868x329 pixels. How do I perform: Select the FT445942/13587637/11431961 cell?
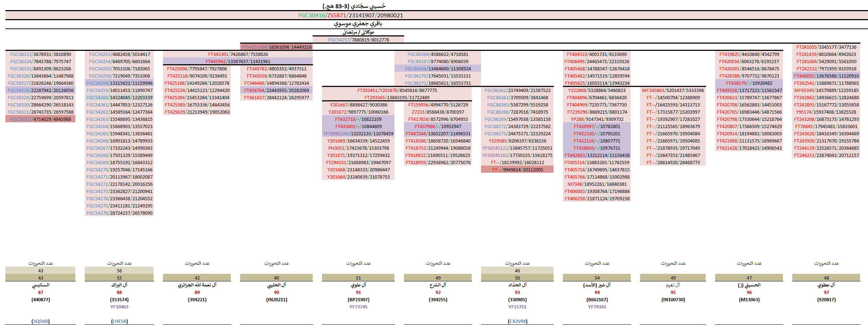click(238, 61)
